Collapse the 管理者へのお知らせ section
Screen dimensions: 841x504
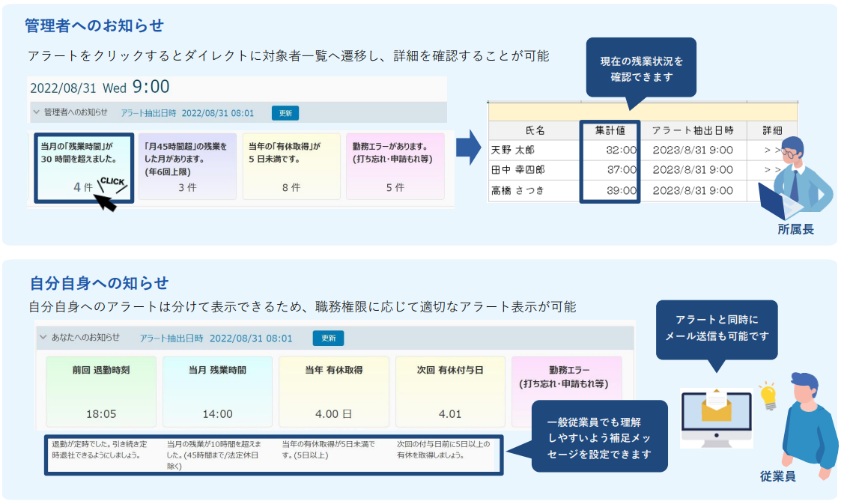pos(36,113)
